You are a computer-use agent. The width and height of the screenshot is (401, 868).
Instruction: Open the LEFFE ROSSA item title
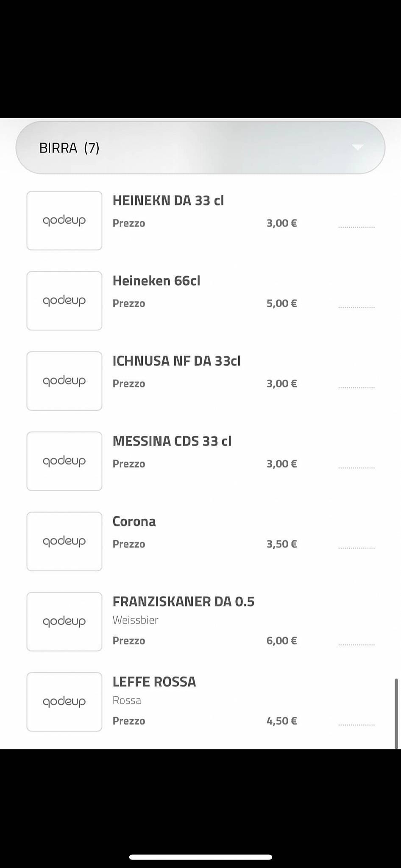(154, 682)
